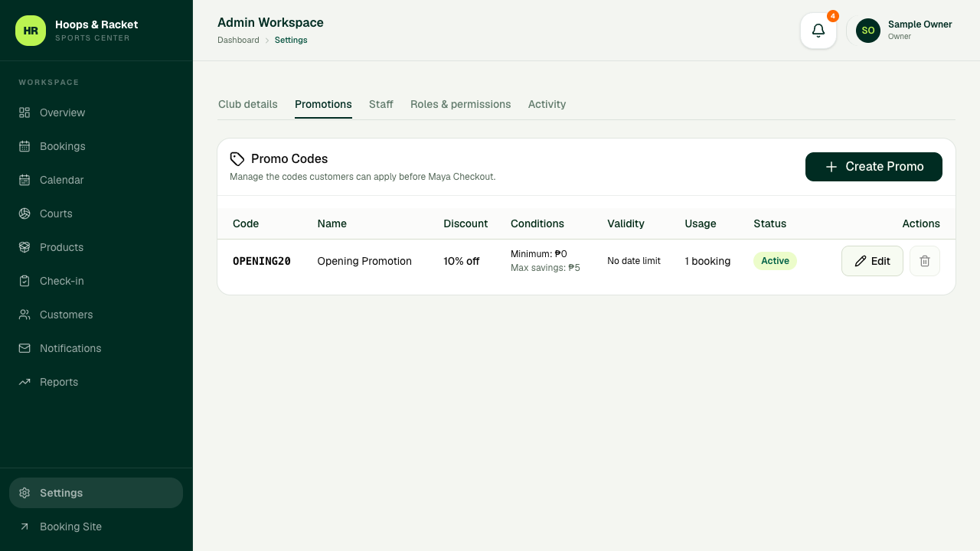Open the Booking Site external link
This screenshot has width=980, height=551.
[x=96, y=527]
